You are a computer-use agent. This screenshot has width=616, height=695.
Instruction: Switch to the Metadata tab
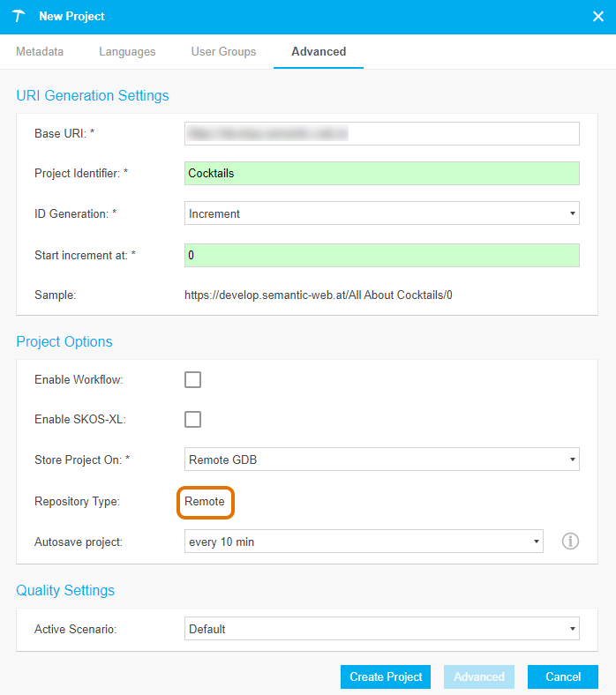pyautogui.click(x=40, y=52)
